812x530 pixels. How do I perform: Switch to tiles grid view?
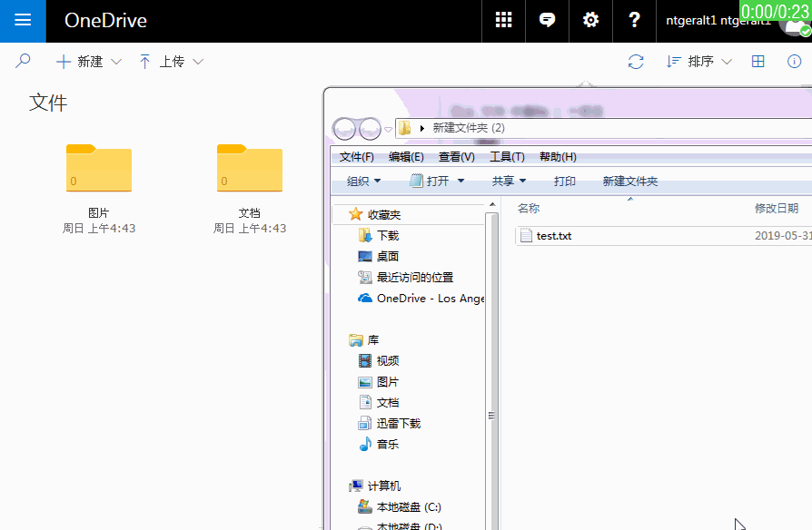click(758, 62)
